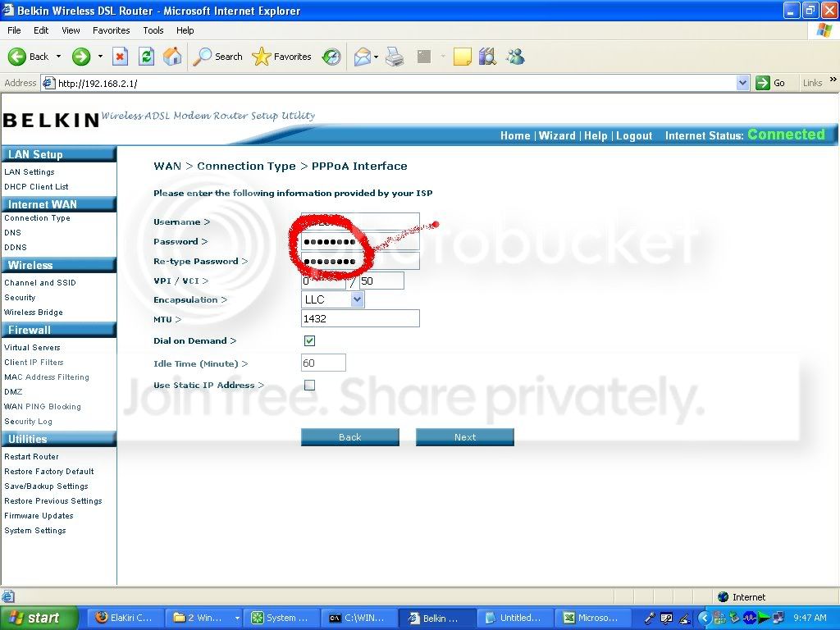Click the Home house icon
The image size is (840, 630).
point(172,57)
